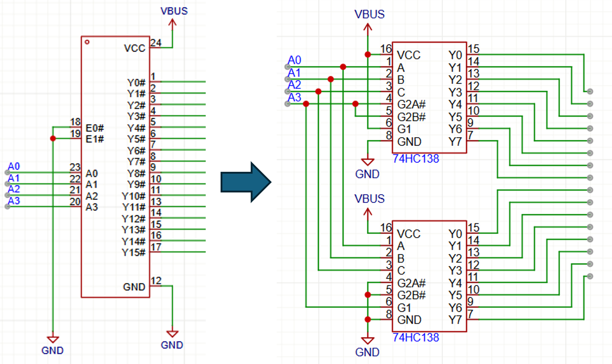The width and height of the screenshot is (612, 364).
Task: Click the big blue conversion arrow
Action: click(x=245, y=182)
